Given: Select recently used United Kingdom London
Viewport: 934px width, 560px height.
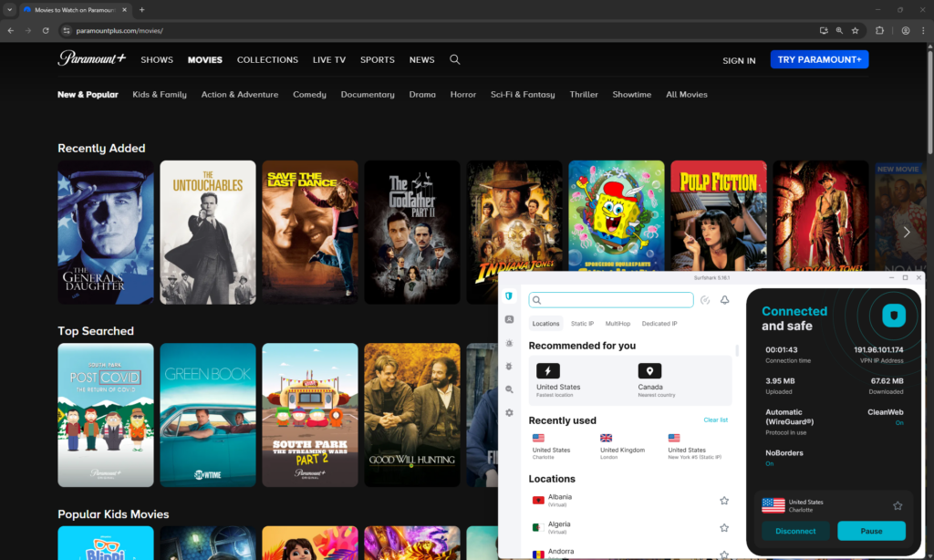Looking at the screenshot, I should click(622, 446).
